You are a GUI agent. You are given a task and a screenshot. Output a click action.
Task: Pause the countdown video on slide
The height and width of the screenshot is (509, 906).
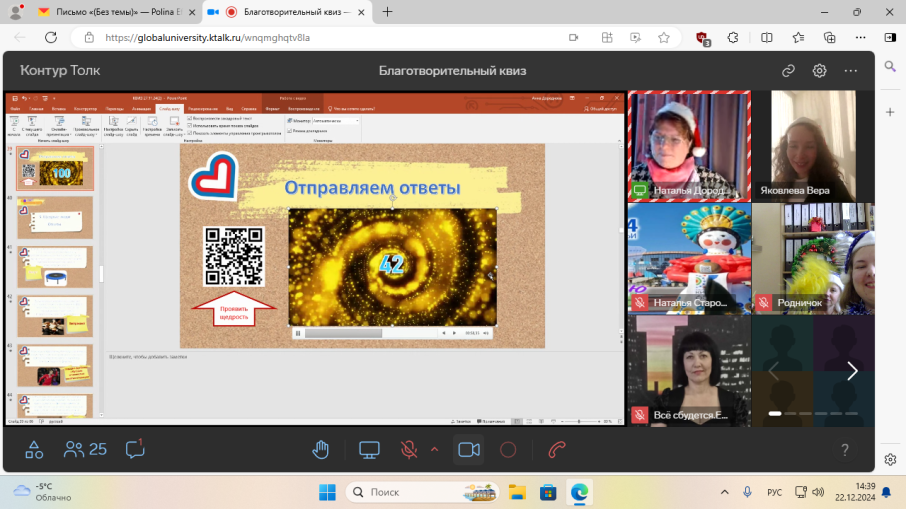tap(298, 333)
